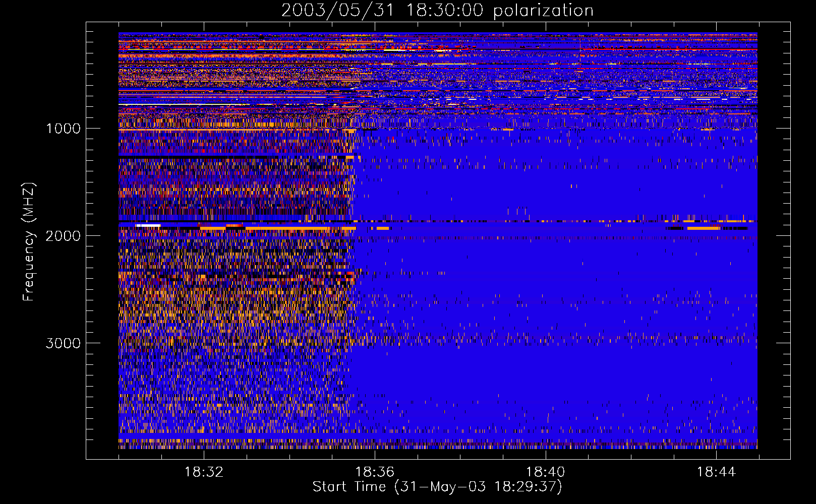Click the 18:32 time axis label
The image size is (816, 504).
click(204, 472)
